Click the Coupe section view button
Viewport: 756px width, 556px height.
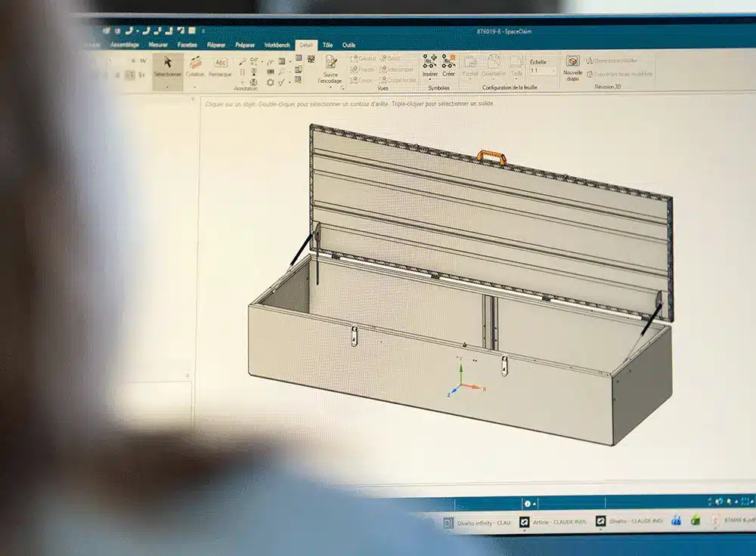[361, 81]
